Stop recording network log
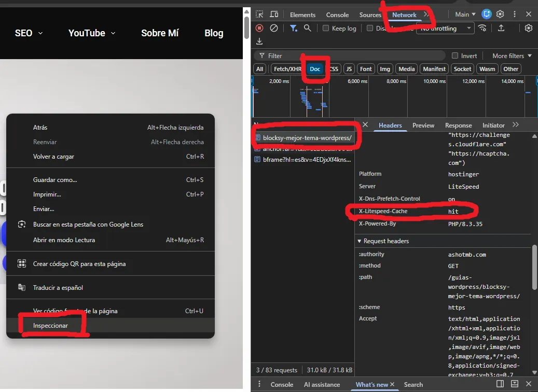 (259, 28)
